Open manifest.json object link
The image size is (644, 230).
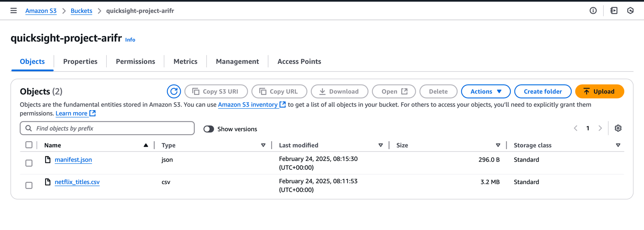pyautogui.click(x=73, y=160)
